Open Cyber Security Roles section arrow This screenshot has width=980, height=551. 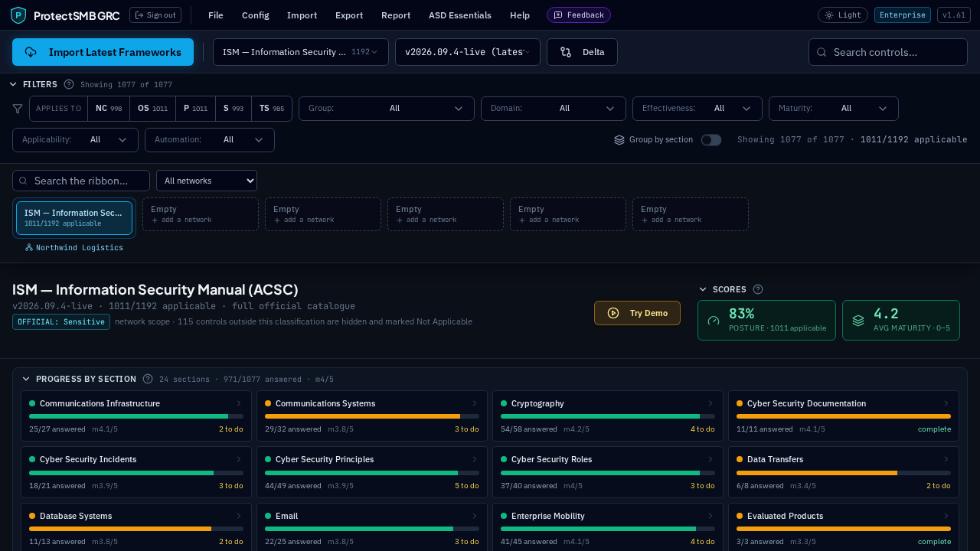point(710,459)
